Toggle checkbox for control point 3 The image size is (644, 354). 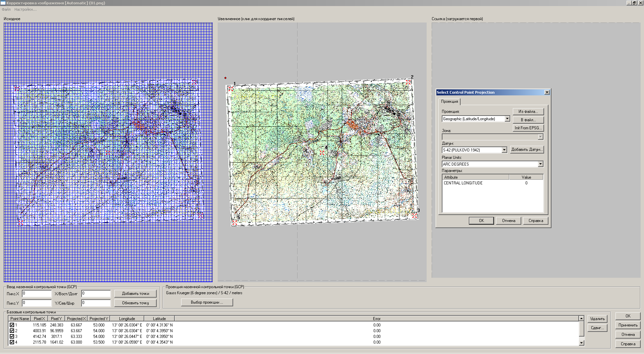click(12, 337)
